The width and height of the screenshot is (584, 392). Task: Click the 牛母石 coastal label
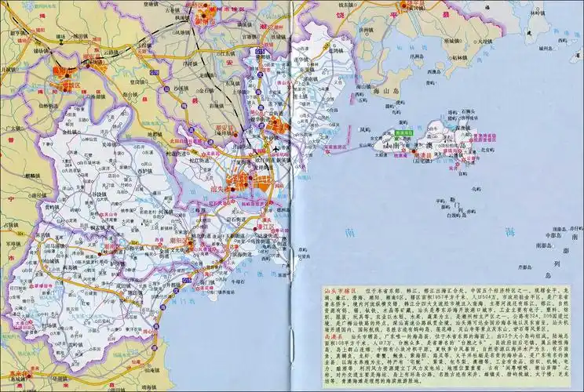(237, 281)
